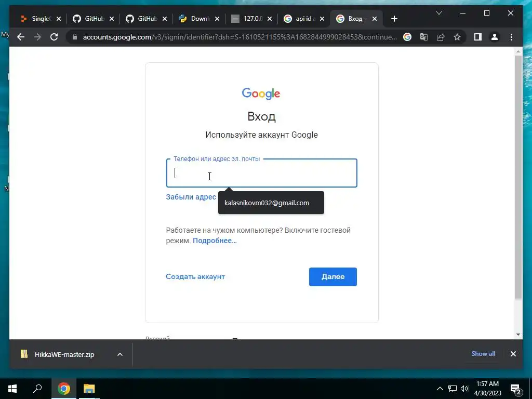Minimize the Chrome window

(463, 13)
